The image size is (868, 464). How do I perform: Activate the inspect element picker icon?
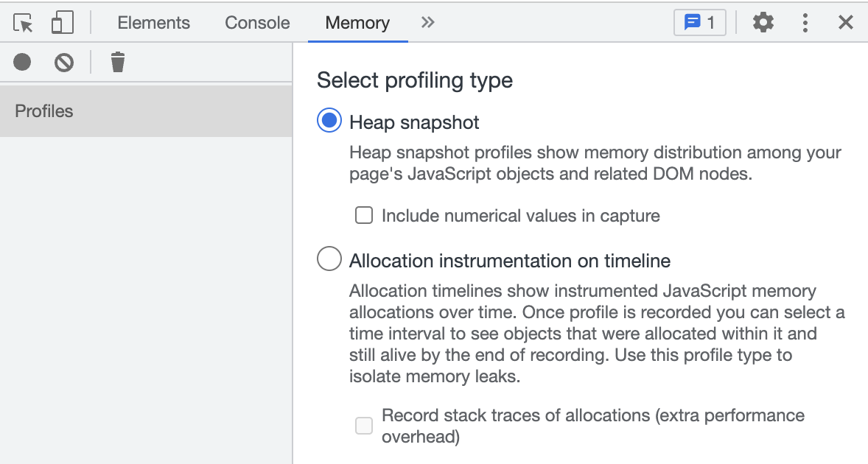pyautogui.click(x=24, y=23)
